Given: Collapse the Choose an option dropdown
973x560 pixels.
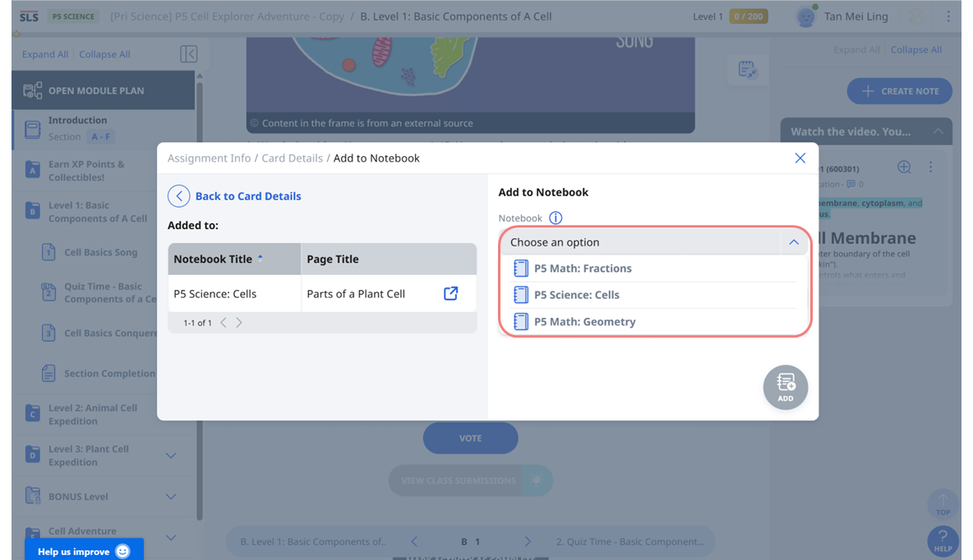Looking at the screenshot, I should click(793, 242).
